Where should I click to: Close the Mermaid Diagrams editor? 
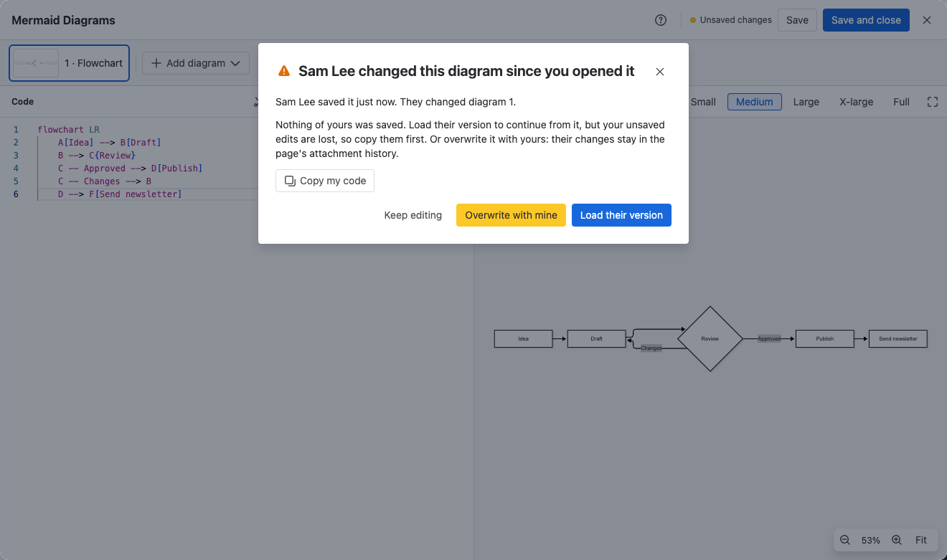pos(927,20)
